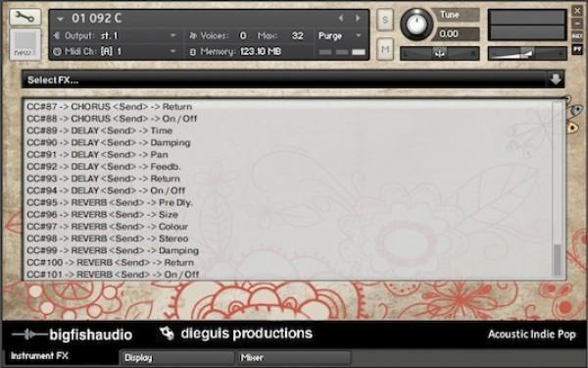Select row CC#92 DELAY Send Feedb.

[x=104, y=167]
